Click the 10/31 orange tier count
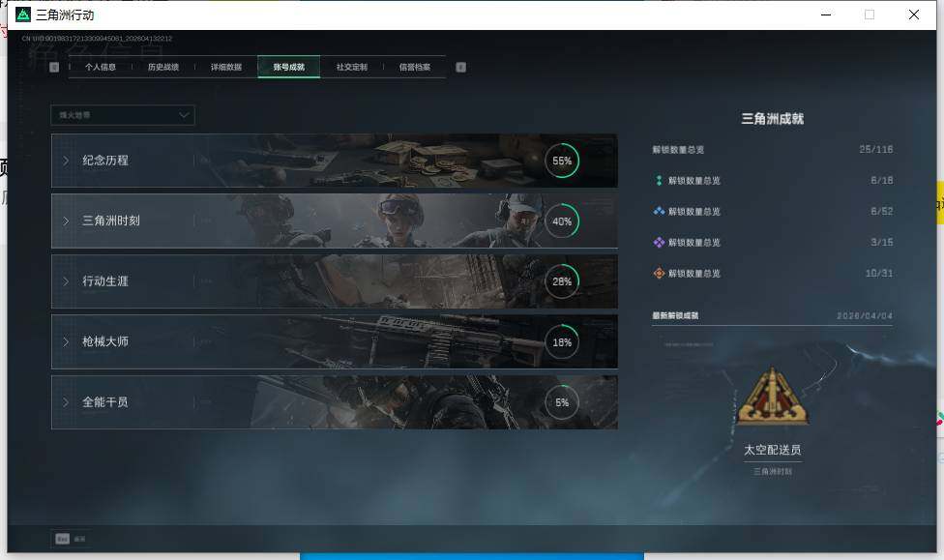The image size is (944, 560). [x=879, y=273]
